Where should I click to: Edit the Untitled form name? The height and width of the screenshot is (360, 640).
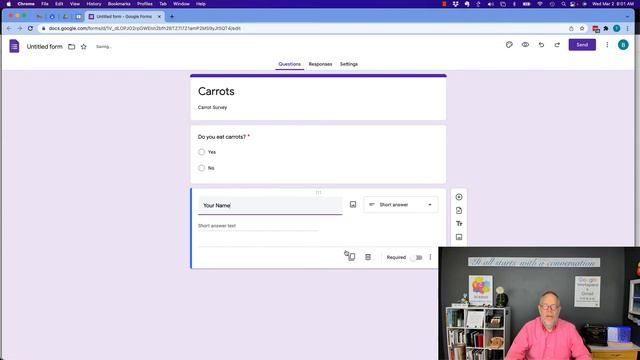[x=44, y=47]
